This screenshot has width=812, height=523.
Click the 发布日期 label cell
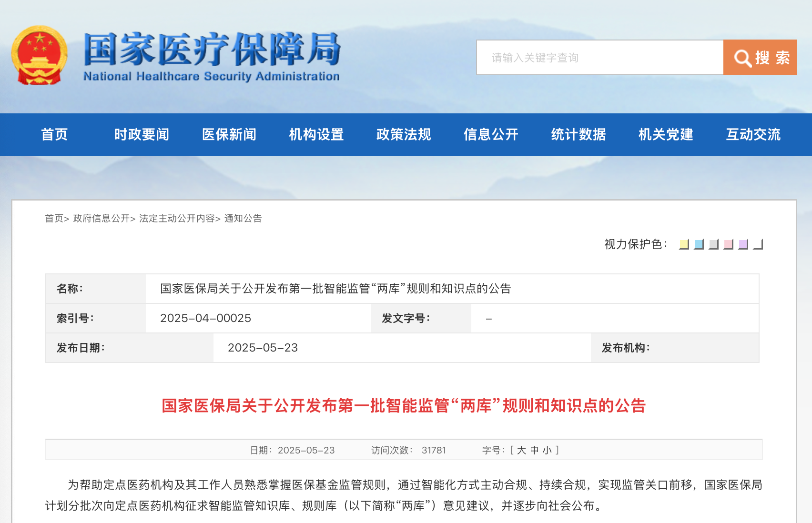(130, 348)
